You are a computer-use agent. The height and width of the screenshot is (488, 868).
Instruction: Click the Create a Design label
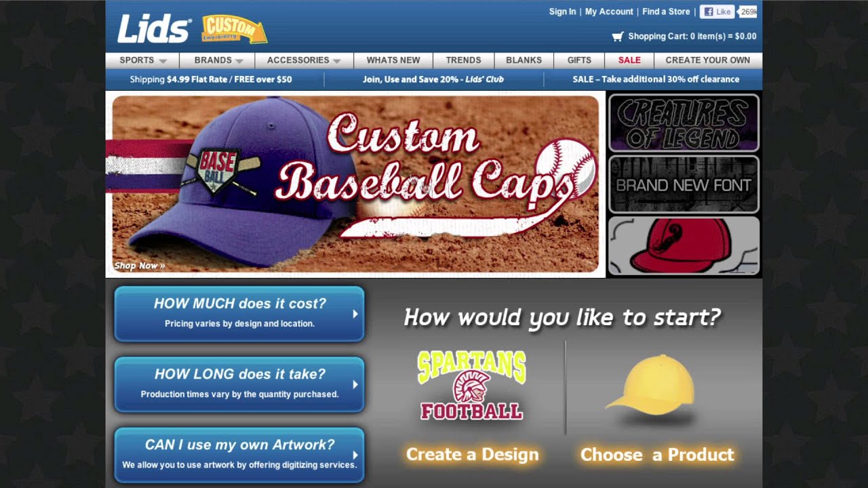[x=472, y=455]
